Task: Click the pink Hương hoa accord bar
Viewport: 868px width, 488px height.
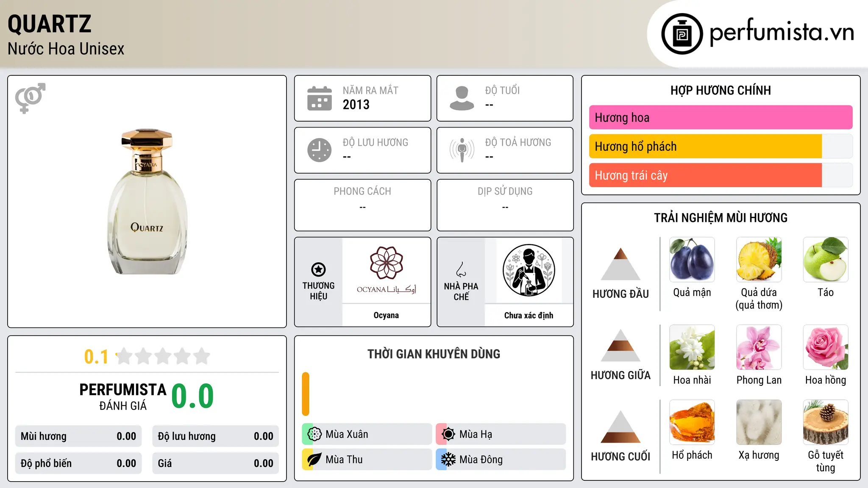Action: (x=721, y=117)
